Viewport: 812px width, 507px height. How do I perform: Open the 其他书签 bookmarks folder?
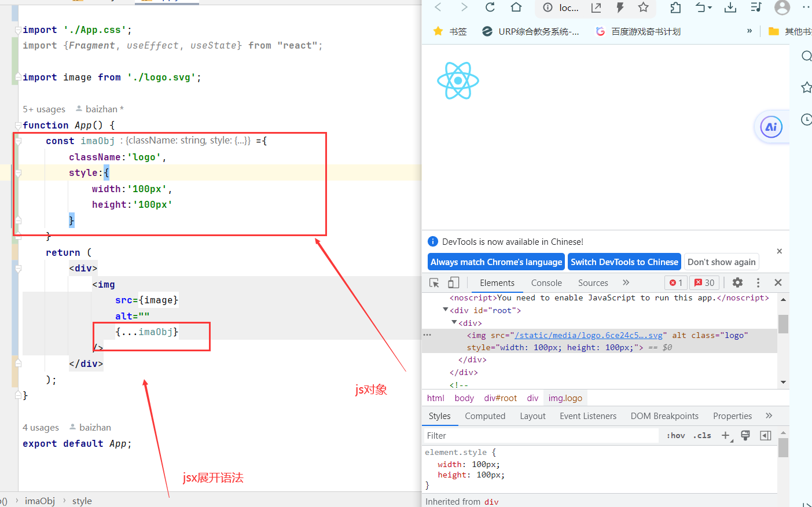[790, 31]
